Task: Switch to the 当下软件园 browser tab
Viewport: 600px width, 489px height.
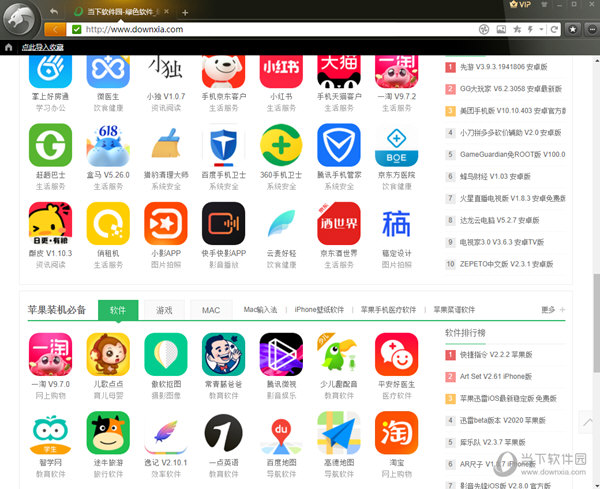Action: 119,12
